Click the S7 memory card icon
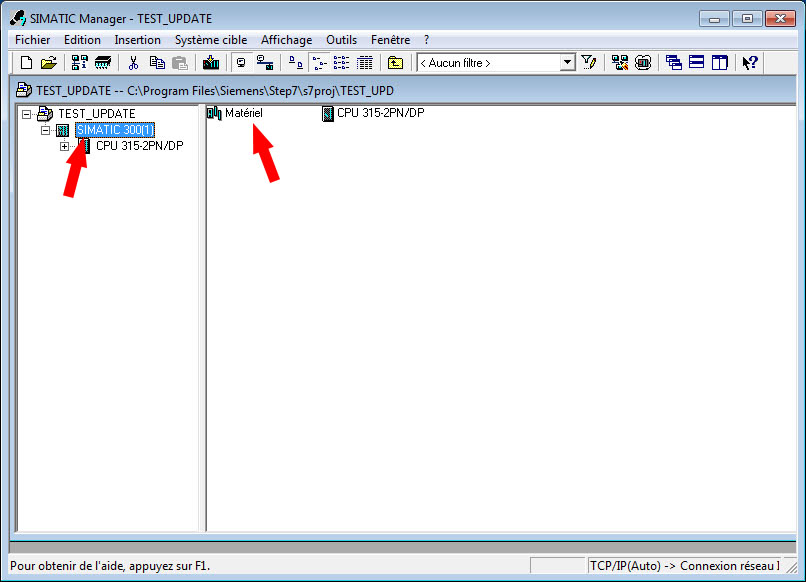This screenshot has height=582, width=806. [103, 63]
